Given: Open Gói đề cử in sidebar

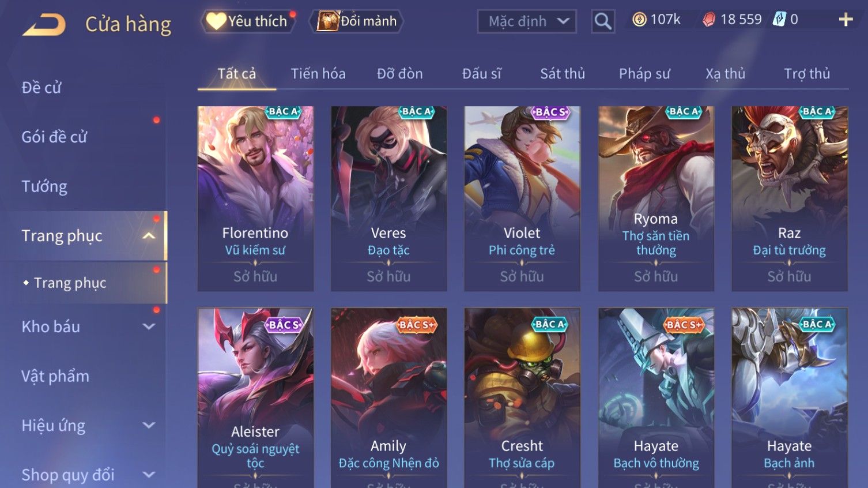Looking at the screenshot, I should click(54, 137).
